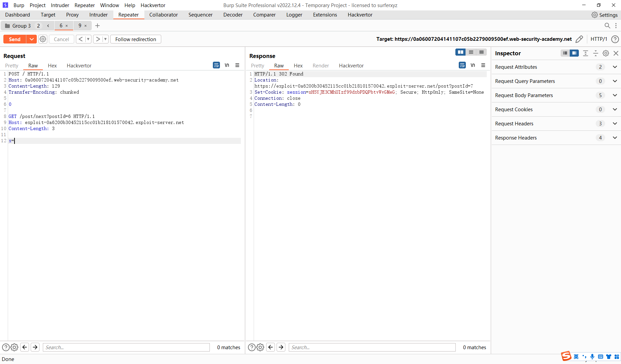Open Request search settings gear
The image size is (621, 364).
tap(14, 347)
